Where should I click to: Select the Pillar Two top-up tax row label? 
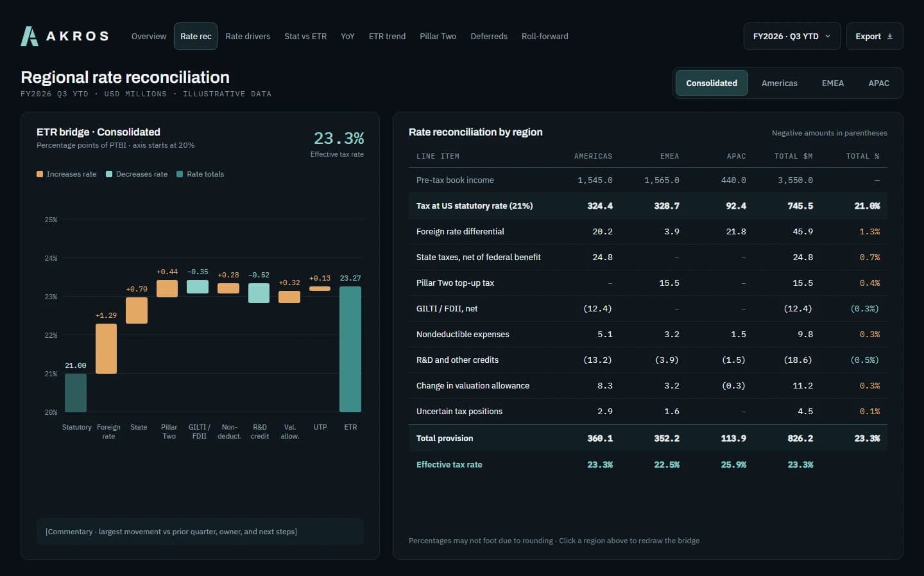[x=455, y=283]
